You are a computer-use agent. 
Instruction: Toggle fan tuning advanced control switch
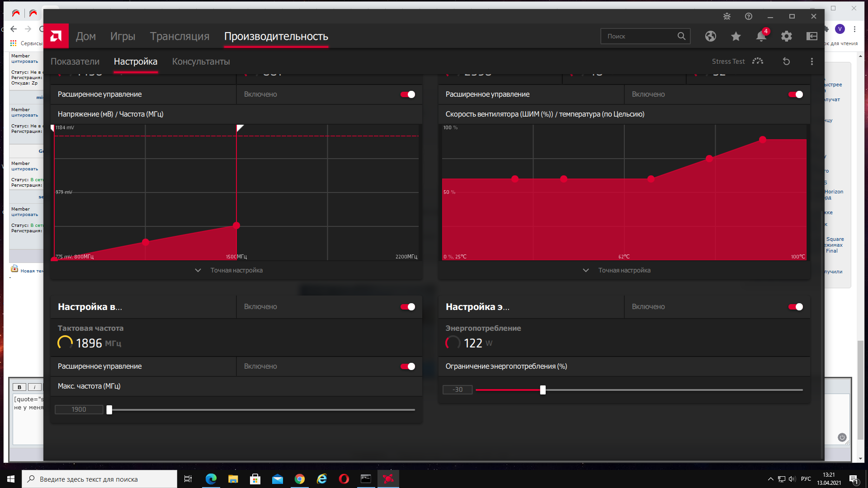pyautogui.click(x=795, y=94)
